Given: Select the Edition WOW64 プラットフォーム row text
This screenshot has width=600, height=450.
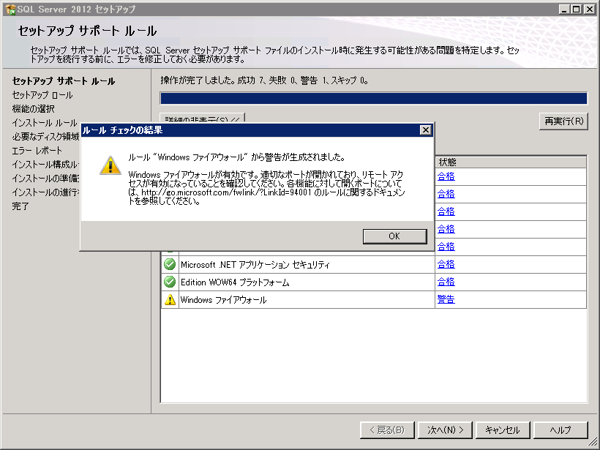Looking at the screenshot, I should [x=235, y=282].
